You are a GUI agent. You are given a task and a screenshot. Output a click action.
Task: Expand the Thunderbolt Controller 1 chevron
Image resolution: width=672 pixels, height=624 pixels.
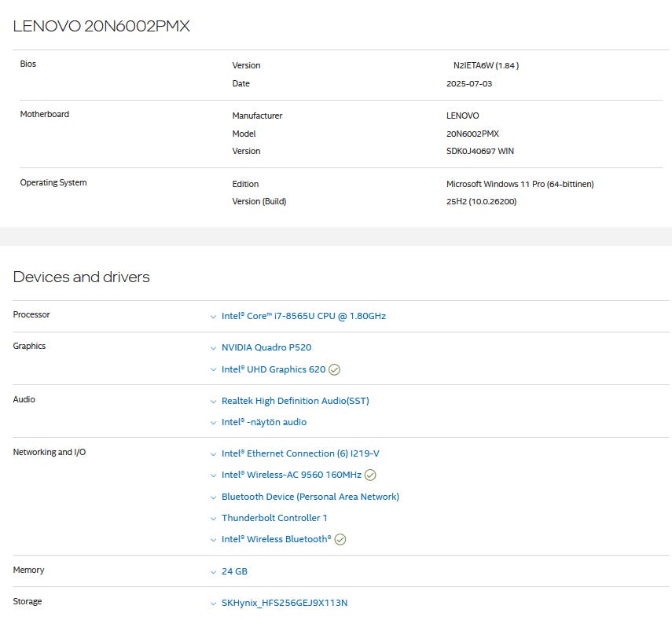pyautogui.click(x=213, y=518)
